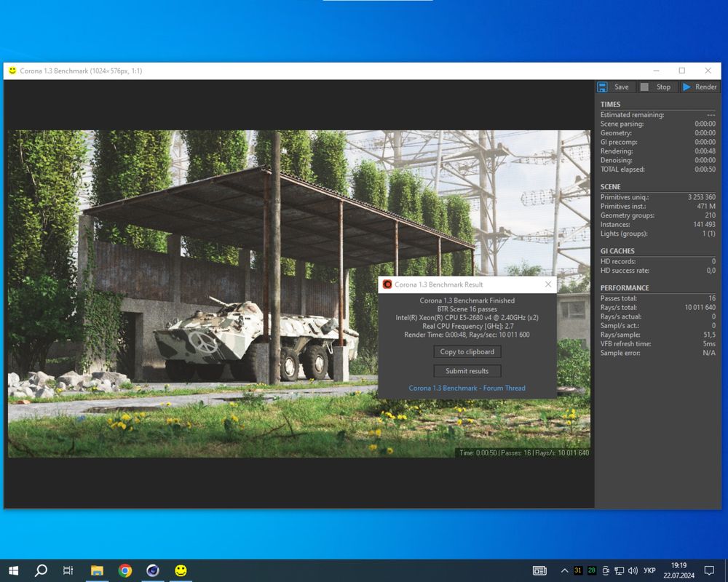Click the Meet Now camera tray icon
This screenshot has width=728, height=582.
coord(606,570)
